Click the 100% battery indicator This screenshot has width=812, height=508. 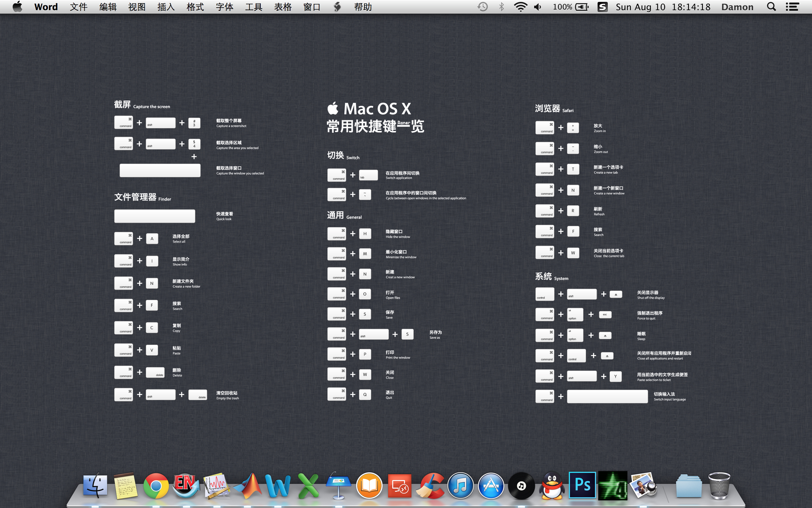[570, 7]
